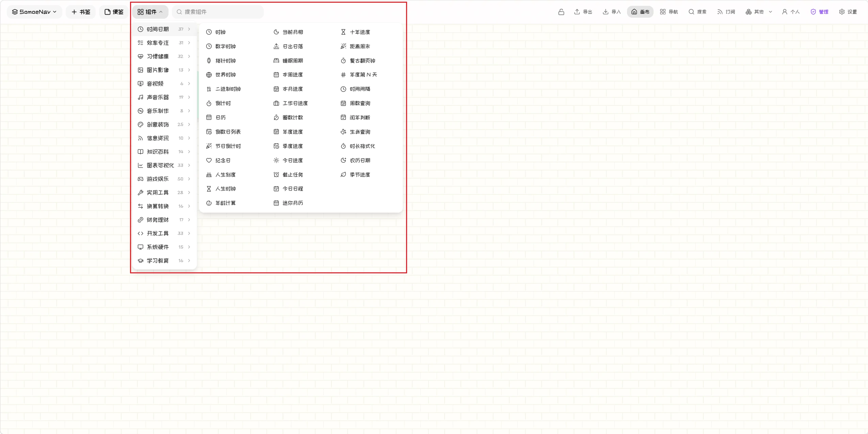Open the 订阅 subscription feed
Image resolution: width=868 pixels, height=434 pixels.
tap(726, 12)
